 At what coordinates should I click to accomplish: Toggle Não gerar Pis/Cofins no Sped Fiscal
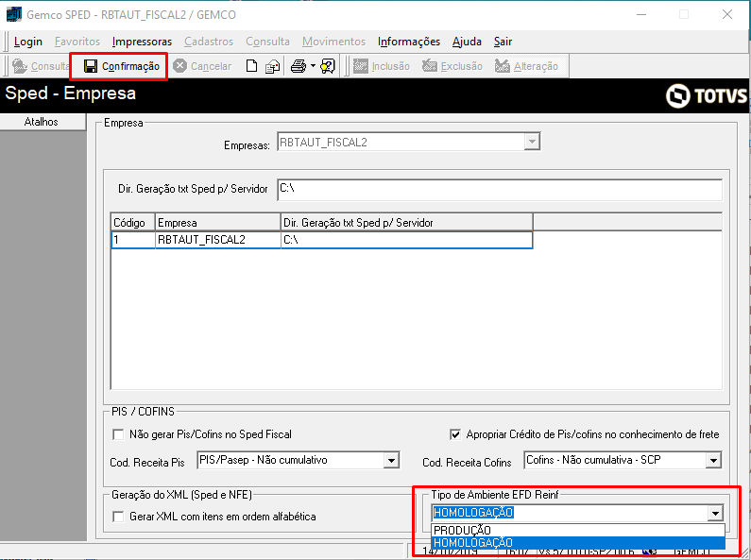[x=118, y=434]
